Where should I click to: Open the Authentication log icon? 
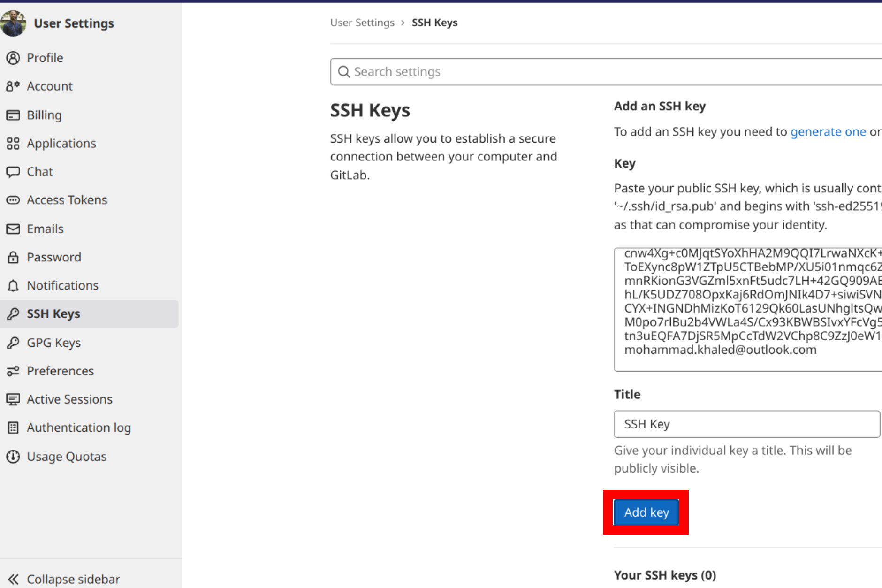[x=13, y=428]
